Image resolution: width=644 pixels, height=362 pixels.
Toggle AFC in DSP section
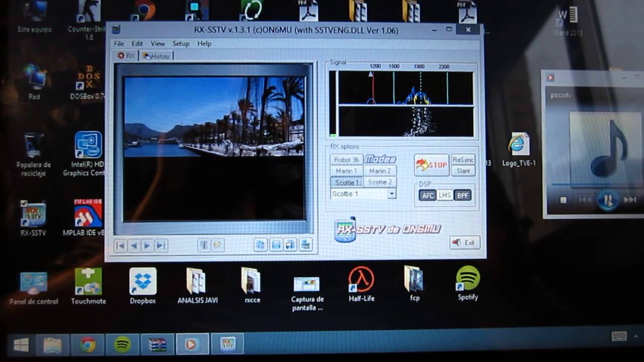[428, 196]
